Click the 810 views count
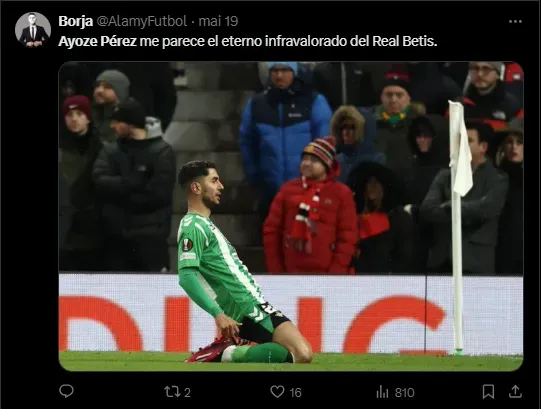541x409 pixels. pyautogui.click(x=404, y=392)
